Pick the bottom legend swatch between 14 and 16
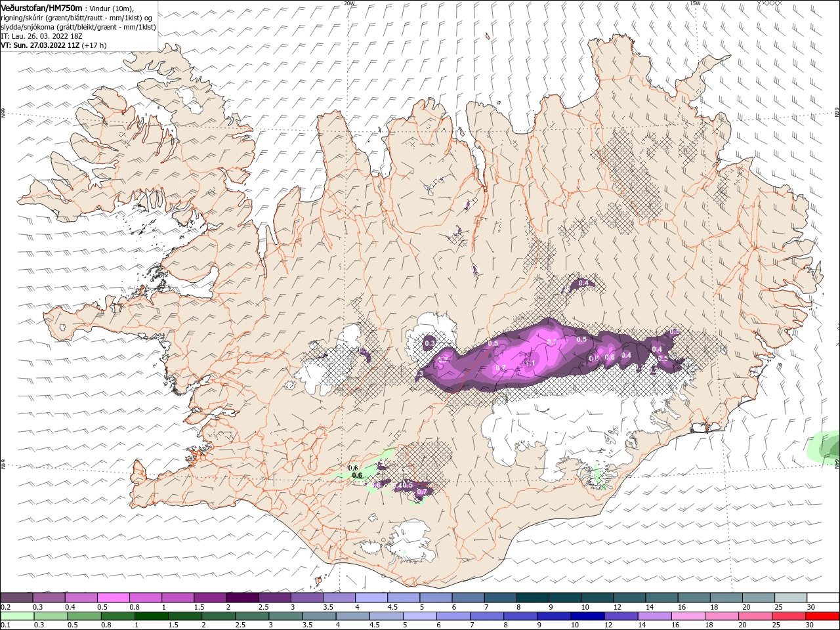 click(x=654, y=616)
